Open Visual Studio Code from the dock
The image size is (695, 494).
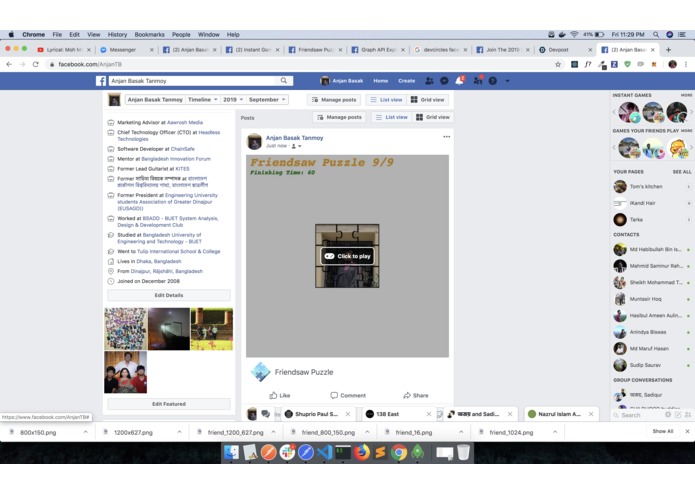[324, 452]
